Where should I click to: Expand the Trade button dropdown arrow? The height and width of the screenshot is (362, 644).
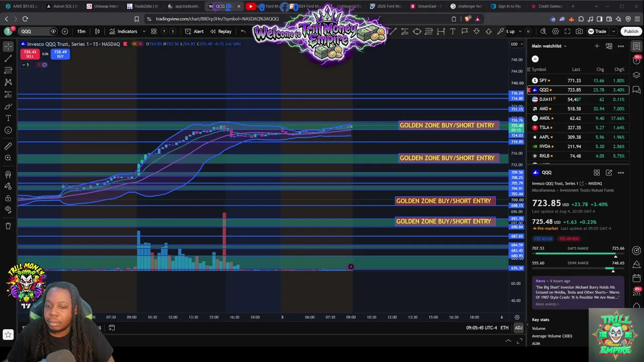point(612,31)
